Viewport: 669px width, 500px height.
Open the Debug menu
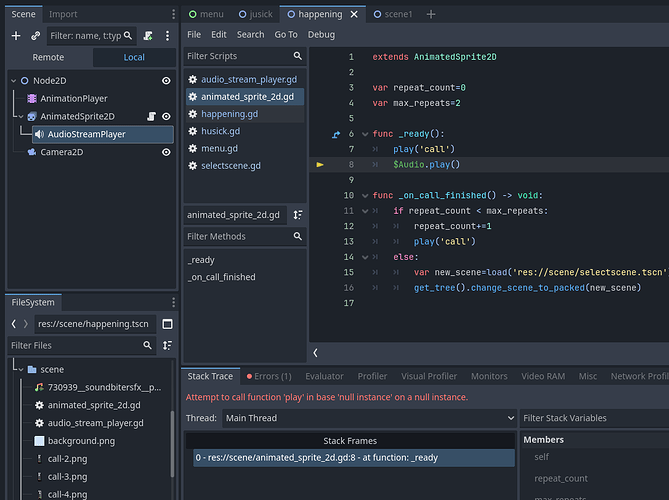[321, 35]
